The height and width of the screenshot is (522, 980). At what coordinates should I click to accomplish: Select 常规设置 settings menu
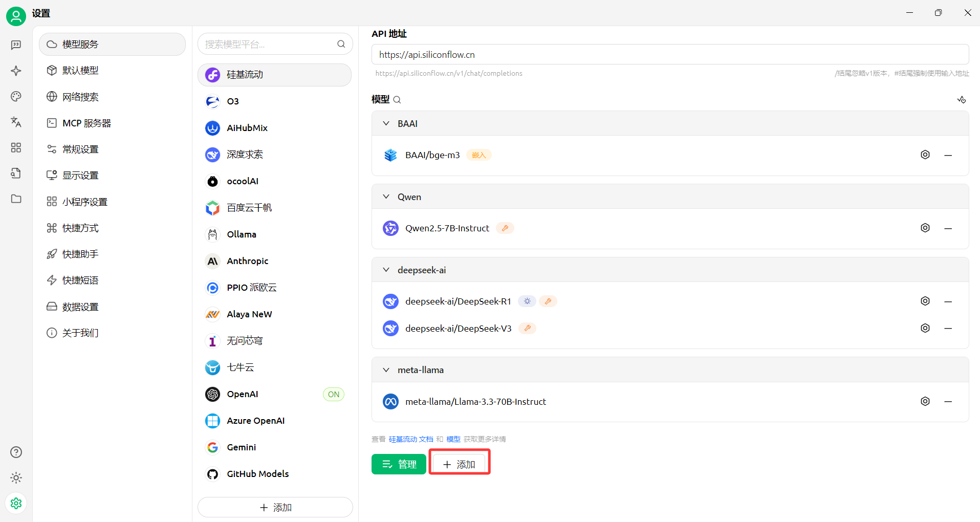tap(112, 149)
